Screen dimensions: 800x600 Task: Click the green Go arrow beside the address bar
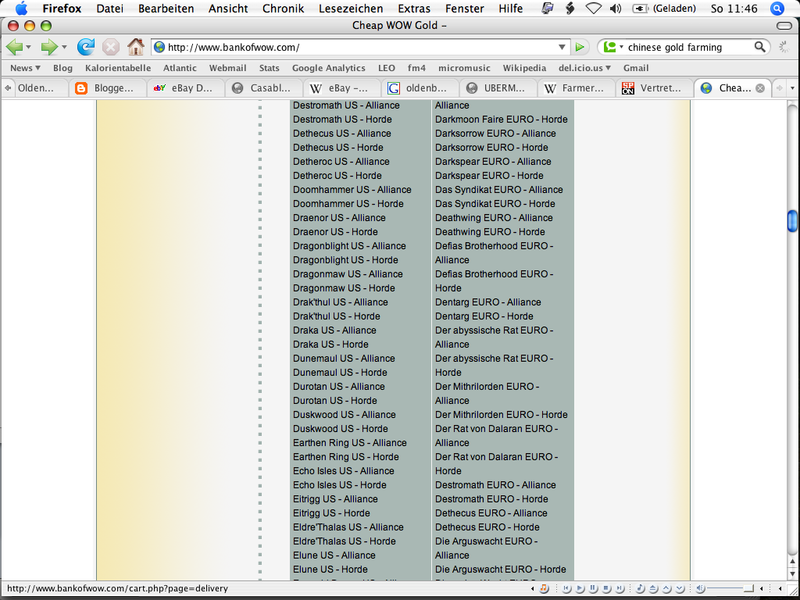point(580,47)
